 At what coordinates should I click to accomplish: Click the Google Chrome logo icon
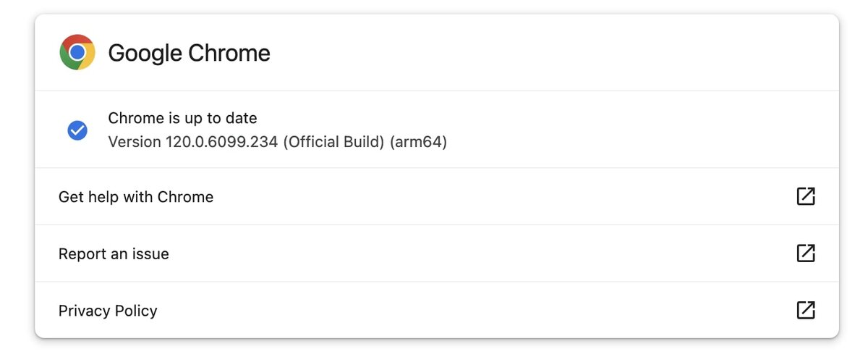77,52
